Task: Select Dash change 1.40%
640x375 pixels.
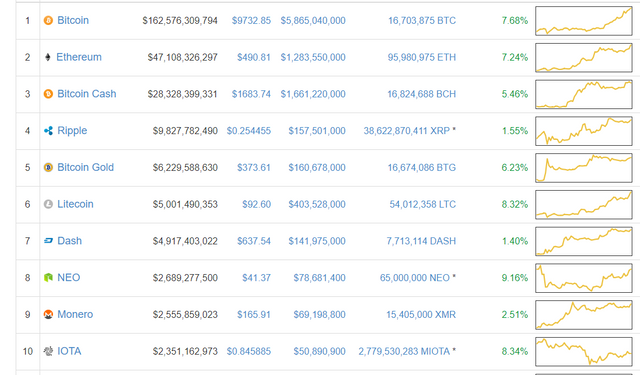Action: [515, 241]
